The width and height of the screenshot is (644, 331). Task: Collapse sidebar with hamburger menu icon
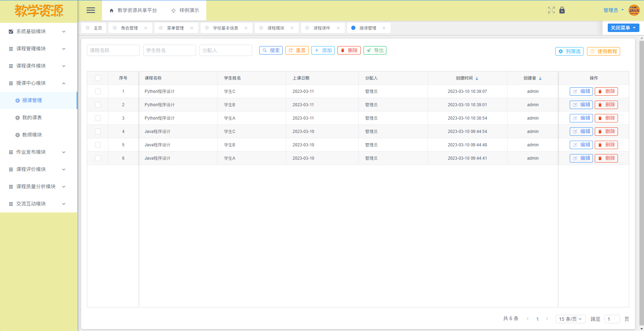[x=91, y=10]
